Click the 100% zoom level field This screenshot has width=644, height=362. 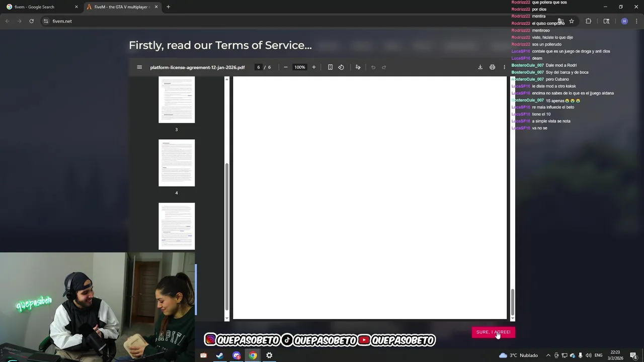300,67
